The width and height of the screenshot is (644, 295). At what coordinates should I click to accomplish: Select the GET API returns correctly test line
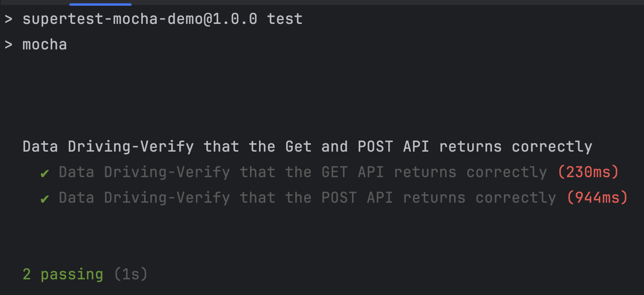[303, 173]
